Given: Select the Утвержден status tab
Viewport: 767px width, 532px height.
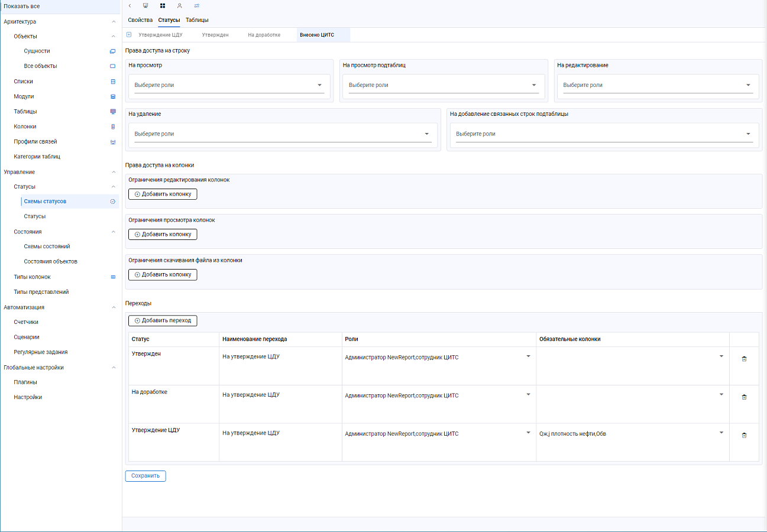Looking at the screenshot, I should click(x=215, y=35).
